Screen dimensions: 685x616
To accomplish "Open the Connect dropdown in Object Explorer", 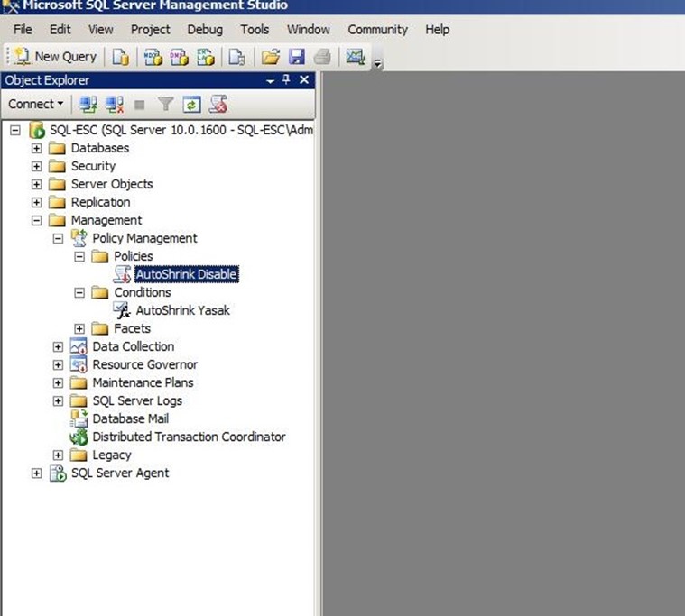I will [36, 104].
